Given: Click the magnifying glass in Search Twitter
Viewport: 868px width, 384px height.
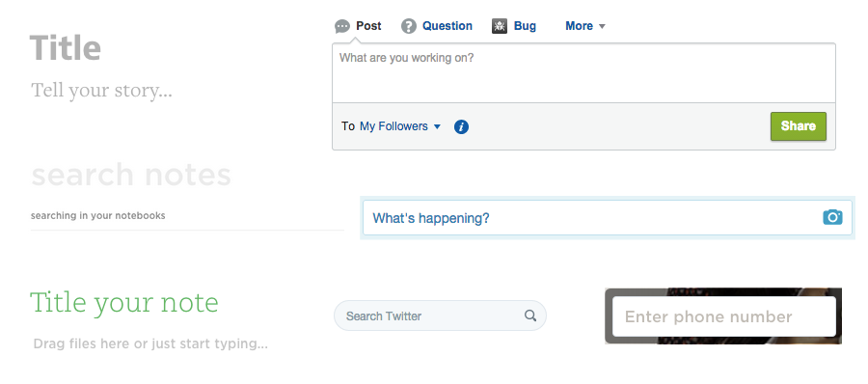Looking at the screenshot, I should coord(530,315).
